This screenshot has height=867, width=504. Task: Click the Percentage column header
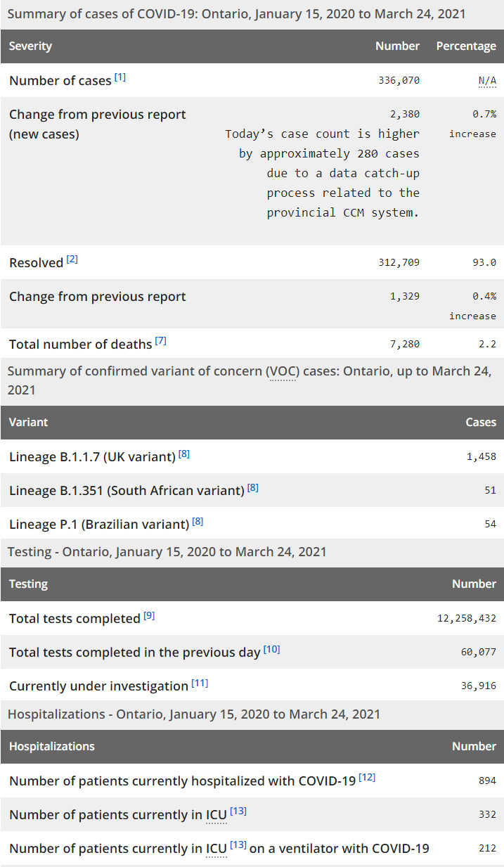(465, 46)
